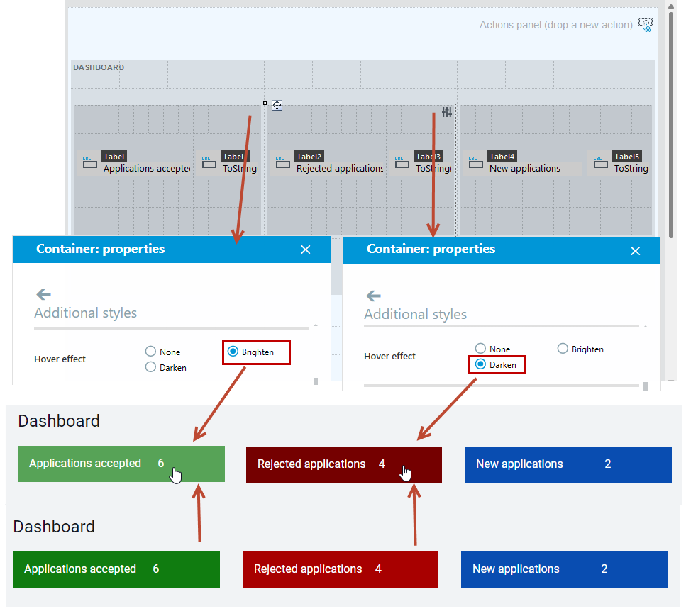
Task: Select the LBL icon beside 'Rejected applications' label
Action: tap(283, 162)
